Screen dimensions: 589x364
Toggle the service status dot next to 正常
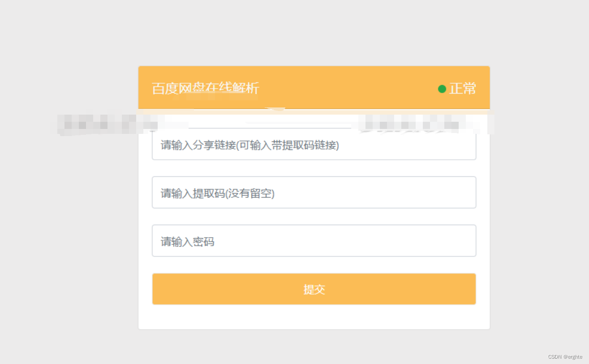point(441,89)
